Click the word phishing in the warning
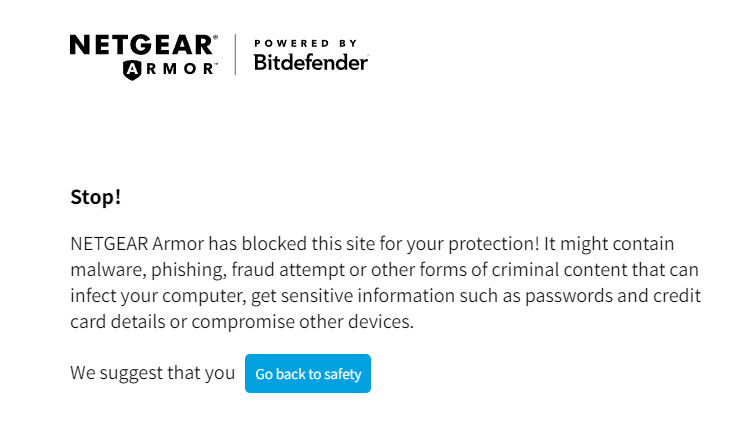The width and height of the screenshot is (733, 430). (189, 271)
